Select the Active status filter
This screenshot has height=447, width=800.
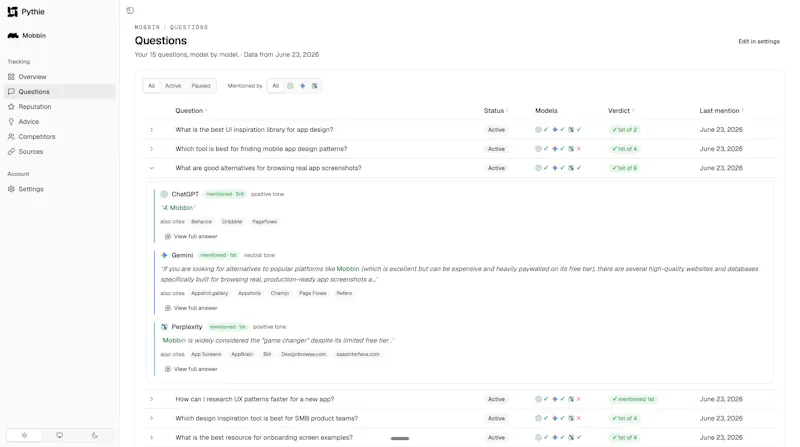[x=173, y=86]
